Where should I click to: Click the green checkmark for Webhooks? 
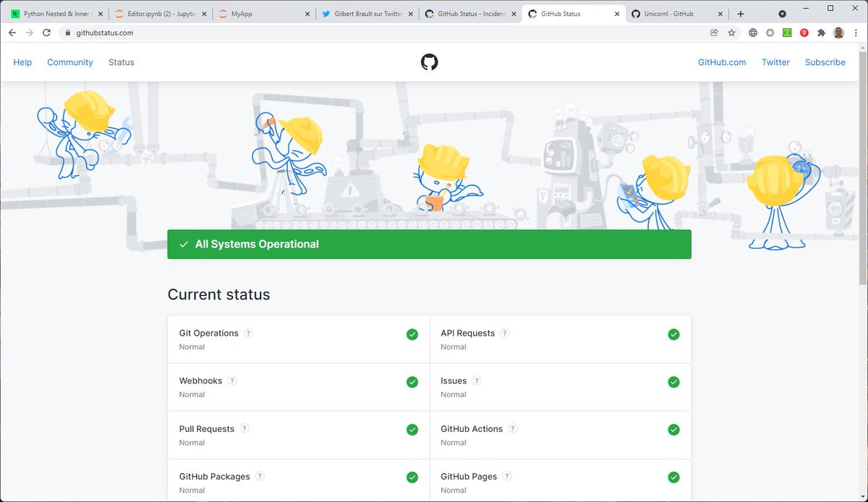click(412, 382)
